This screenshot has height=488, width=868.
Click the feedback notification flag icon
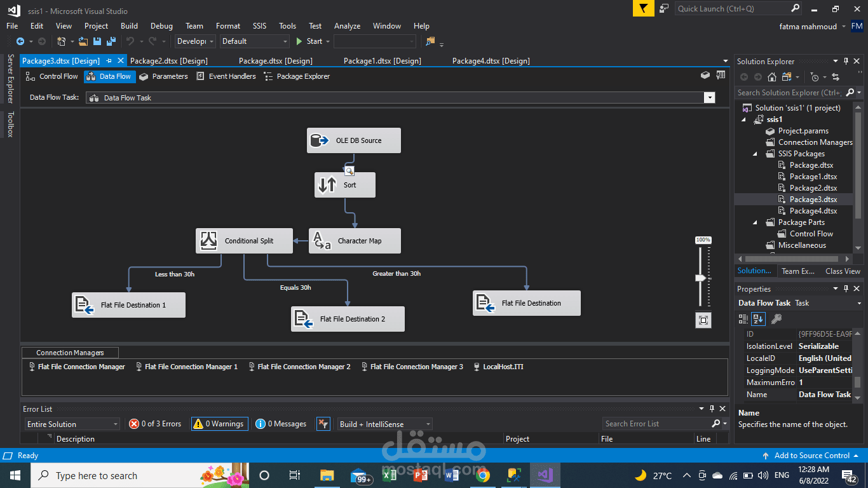(644, 8)
